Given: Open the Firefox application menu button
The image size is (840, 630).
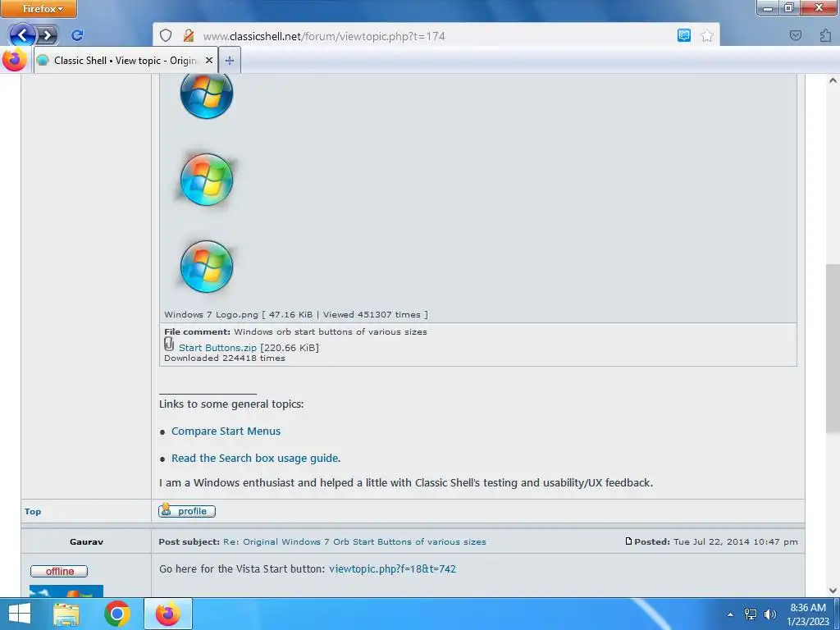Looking at the screenshot, I should [x=39, y=8].
